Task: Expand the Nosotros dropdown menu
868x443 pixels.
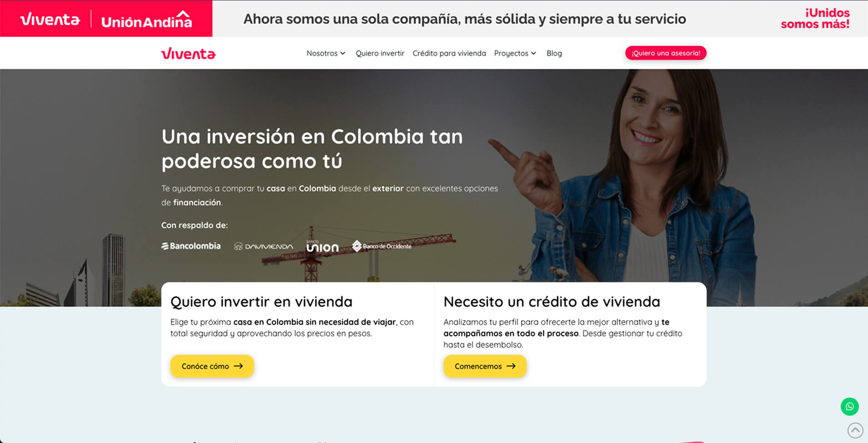Action: 326,53
